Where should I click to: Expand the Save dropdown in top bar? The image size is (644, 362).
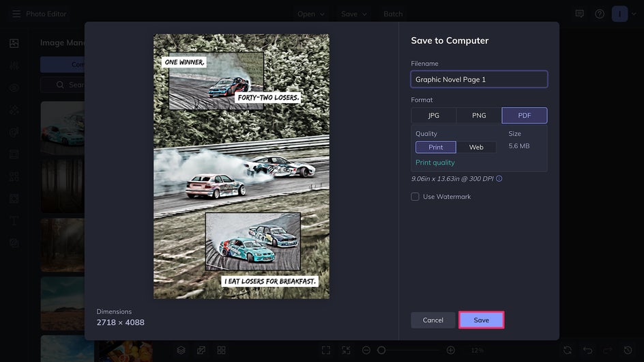(x=353, y=14)
